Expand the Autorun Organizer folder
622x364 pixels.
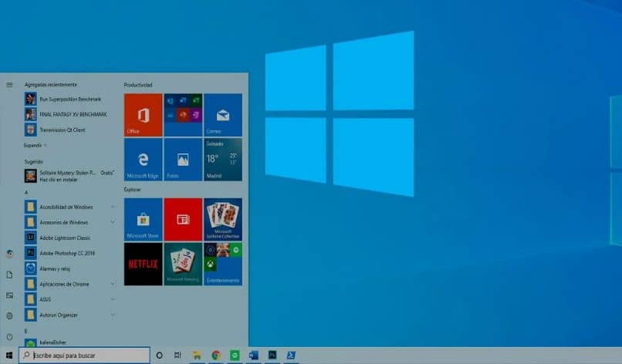tap(69, 315)
